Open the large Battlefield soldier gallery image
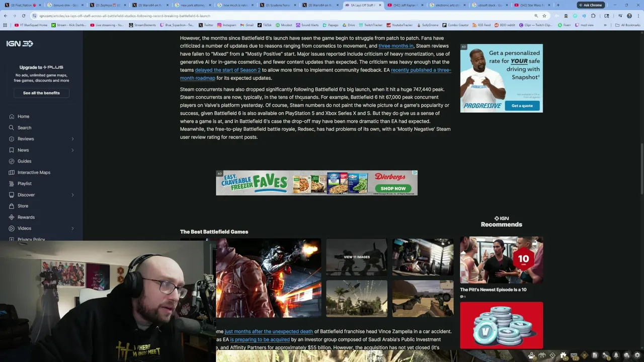 [268, 278]
